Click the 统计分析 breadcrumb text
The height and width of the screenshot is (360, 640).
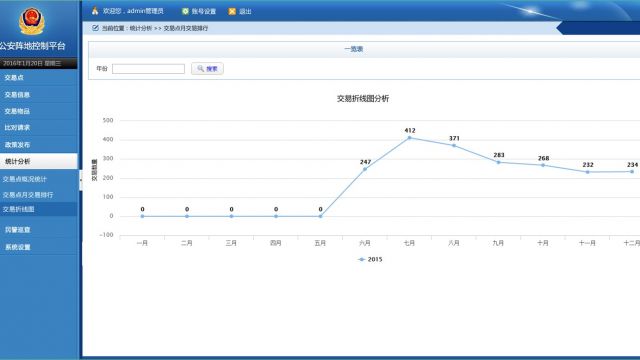point(141,28)
